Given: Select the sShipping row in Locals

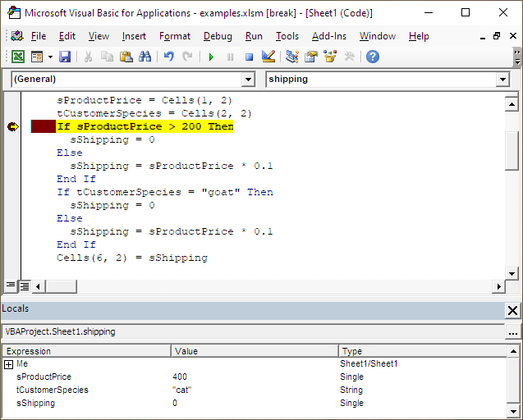Looking at the screenshot, I should click(255, 403).
